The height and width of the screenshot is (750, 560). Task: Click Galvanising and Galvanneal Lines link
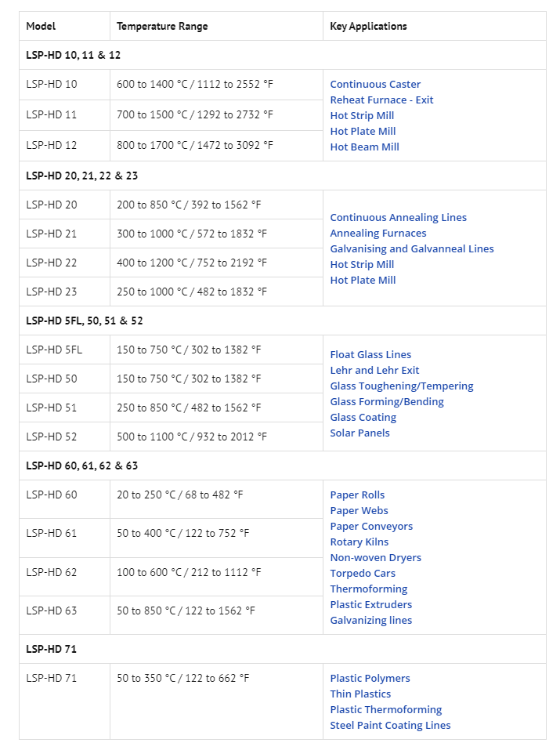click(x=411, y=249)
